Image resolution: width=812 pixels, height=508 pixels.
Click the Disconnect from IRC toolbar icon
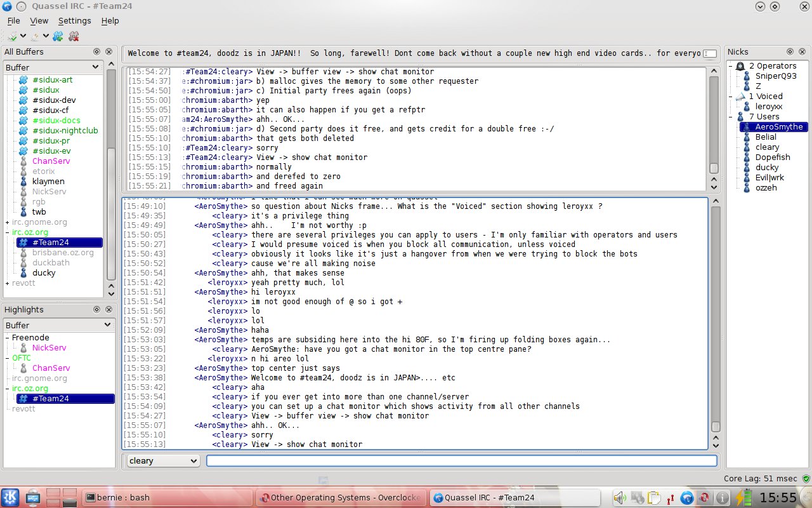[36, 36]
